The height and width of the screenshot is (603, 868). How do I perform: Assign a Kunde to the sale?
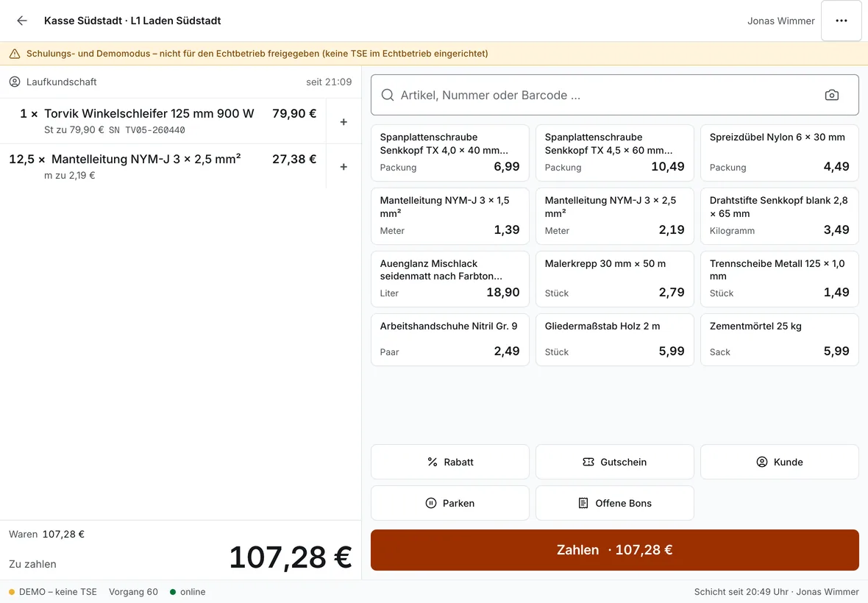point(780,462)
